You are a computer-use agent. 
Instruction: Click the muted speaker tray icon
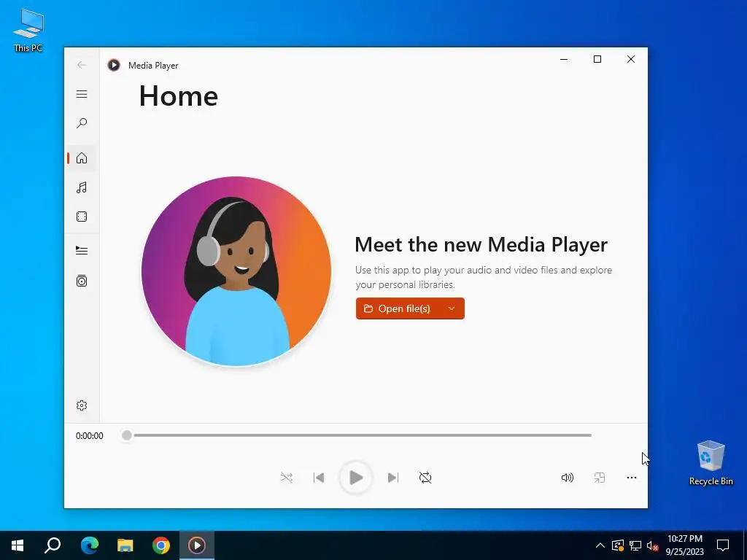[x=653, y=545]
